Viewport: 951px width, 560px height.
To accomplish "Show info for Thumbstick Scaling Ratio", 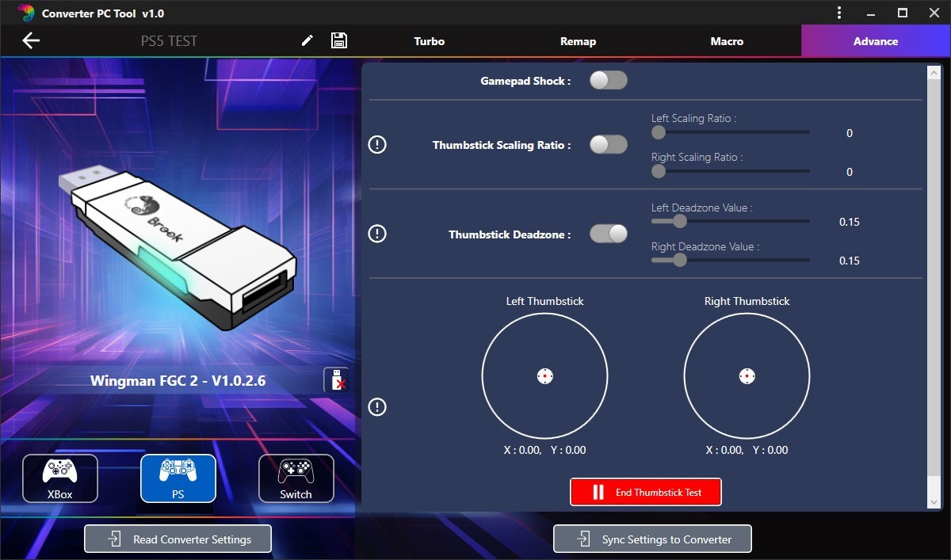I will 378,145.
